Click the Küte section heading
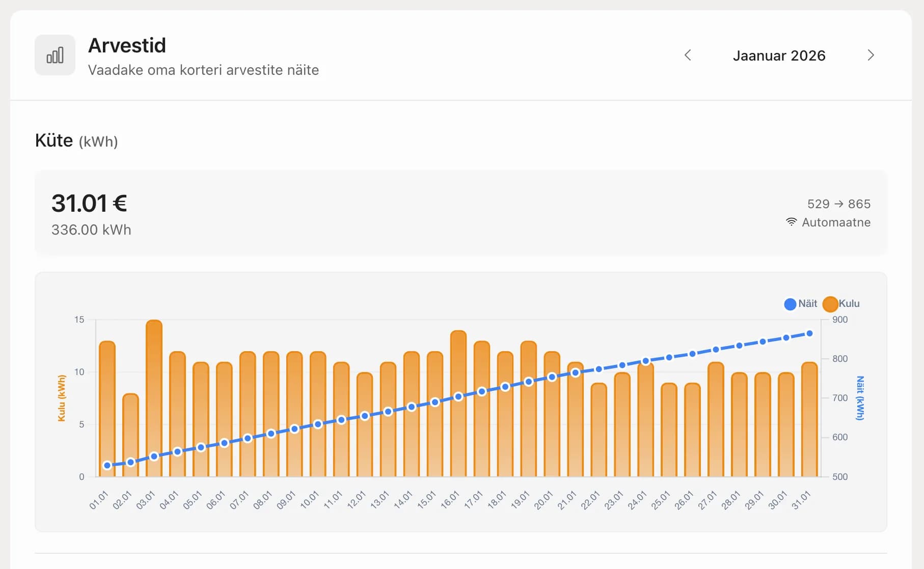924x569 pixels. coord(54,140)
